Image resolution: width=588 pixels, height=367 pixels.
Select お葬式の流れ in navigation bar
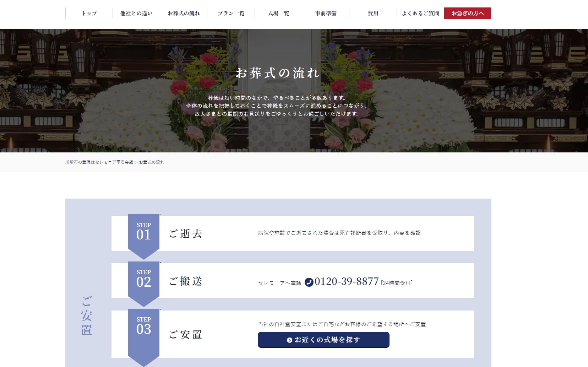(184, 14)
